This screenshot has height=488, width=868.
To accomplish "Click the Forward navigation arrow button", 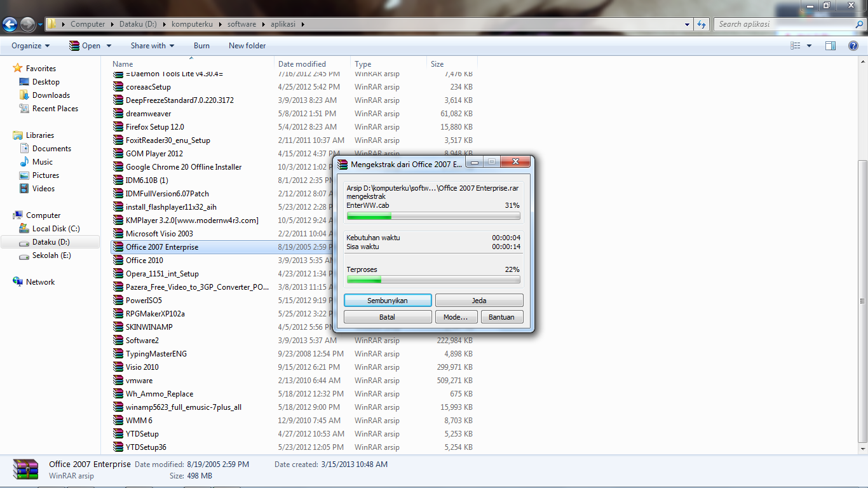I will pos(27,24).
